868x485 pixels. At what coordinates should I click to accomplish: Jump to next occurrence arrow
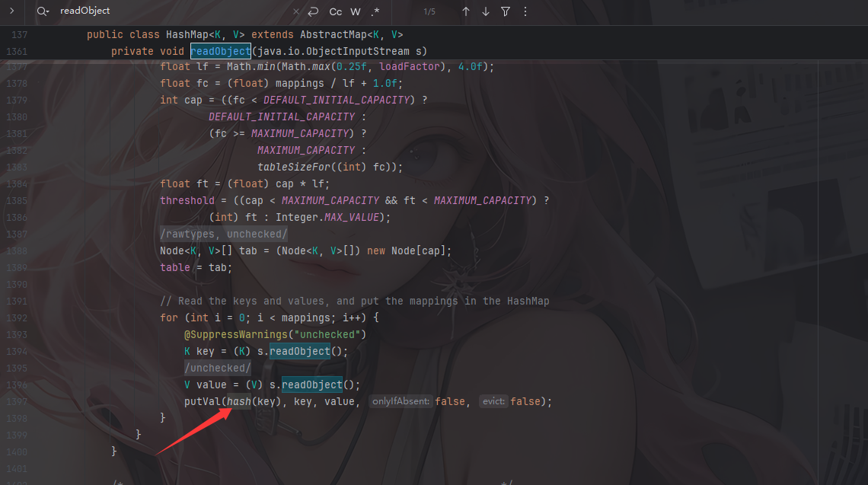click(486, 11)
